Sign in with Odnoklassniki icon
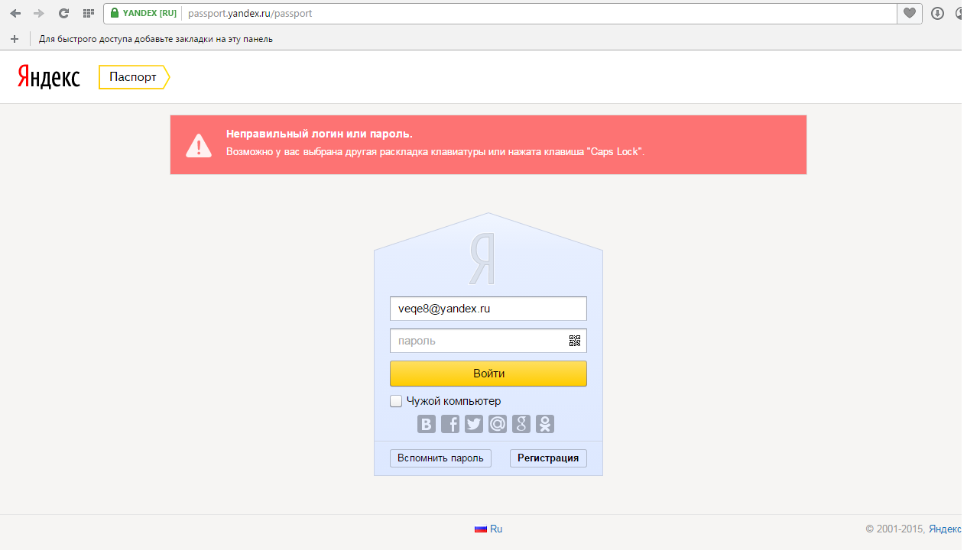Viewport: 980px width, 550px height. coord(545,424)
